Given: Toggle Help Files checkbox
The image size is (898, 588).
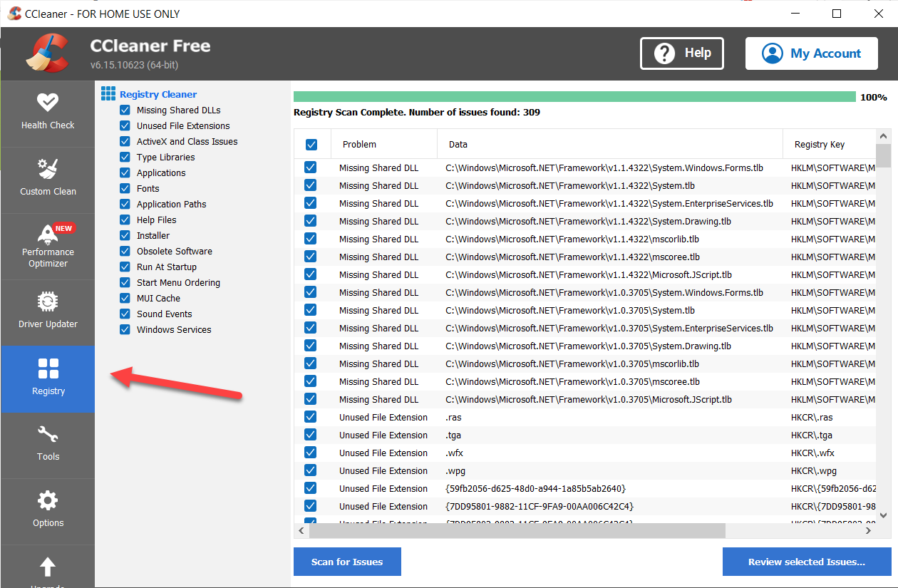Looking at the screenshot, I should 125,220.
